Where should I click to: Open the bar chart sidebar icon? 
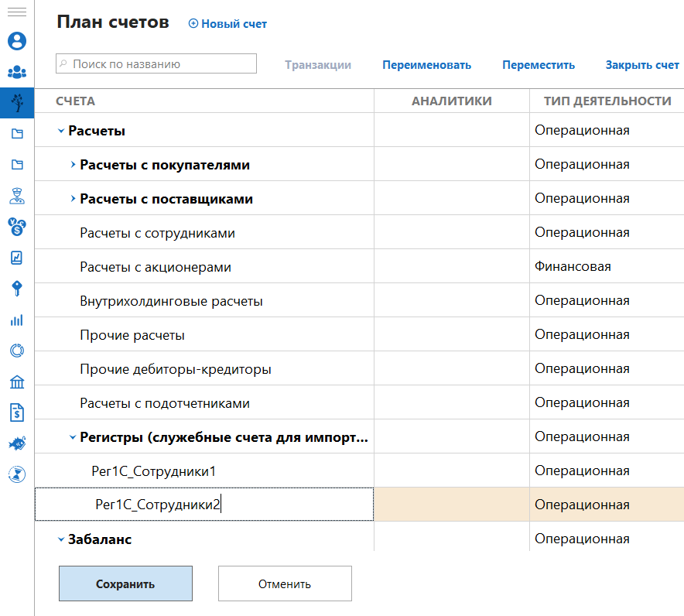[x=16, y=320]
